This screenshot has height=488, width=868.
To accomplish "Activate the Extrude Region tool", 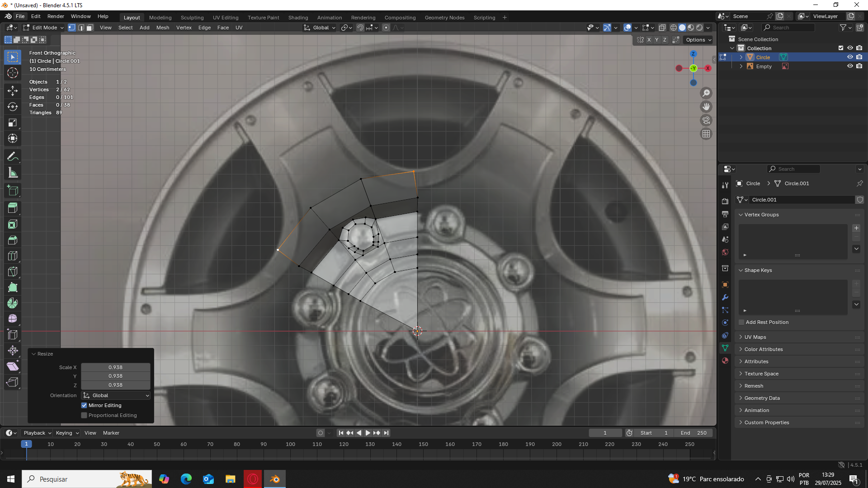I will tap(13, 208).
